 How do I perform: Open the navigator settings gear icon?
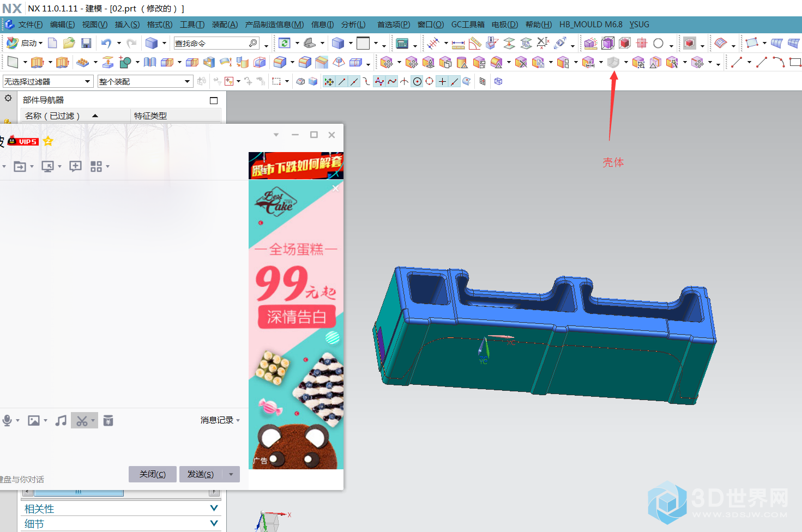pyautogui.click(x=8, y=98)
